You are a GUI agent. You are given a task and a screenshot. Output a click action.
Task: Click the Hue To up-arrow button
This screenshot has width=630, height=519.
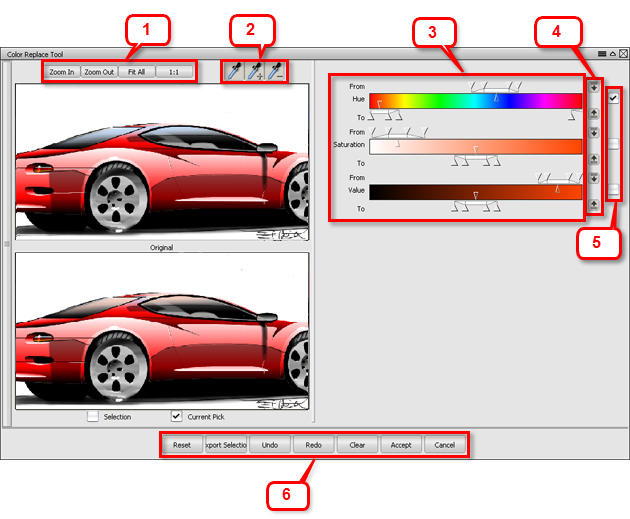(x=594, y=114)
